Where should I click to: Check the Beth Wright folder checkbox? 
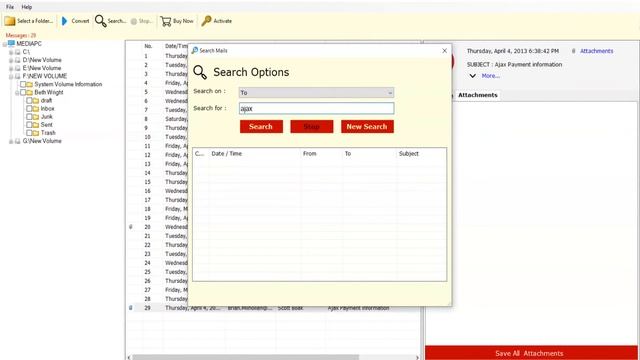point(23,93)
